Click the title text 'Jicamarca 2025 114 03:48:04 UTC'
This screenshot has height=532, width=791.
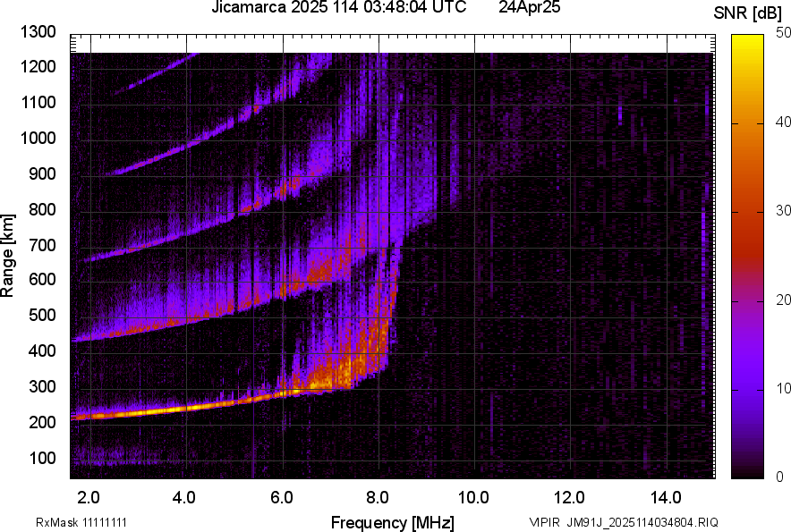(x=338, y=7)
